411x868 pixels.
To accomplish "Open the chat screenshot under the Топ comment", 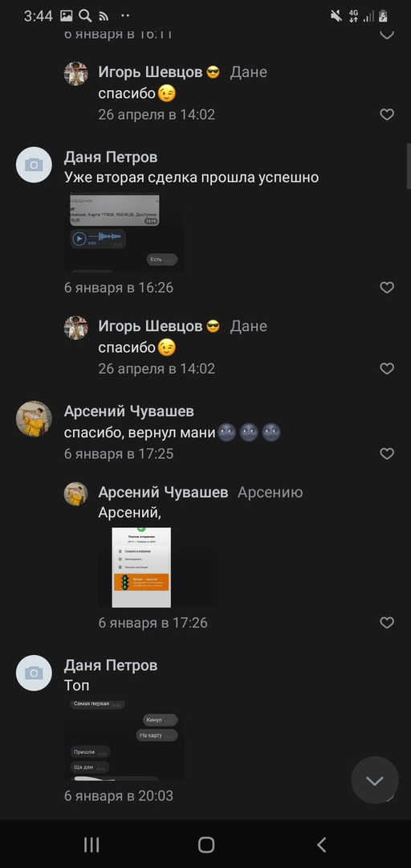I will [124, 740].
